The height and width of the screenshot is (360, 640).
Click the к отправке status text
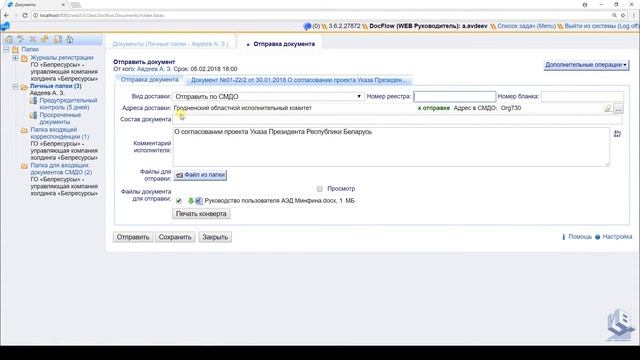433,108
